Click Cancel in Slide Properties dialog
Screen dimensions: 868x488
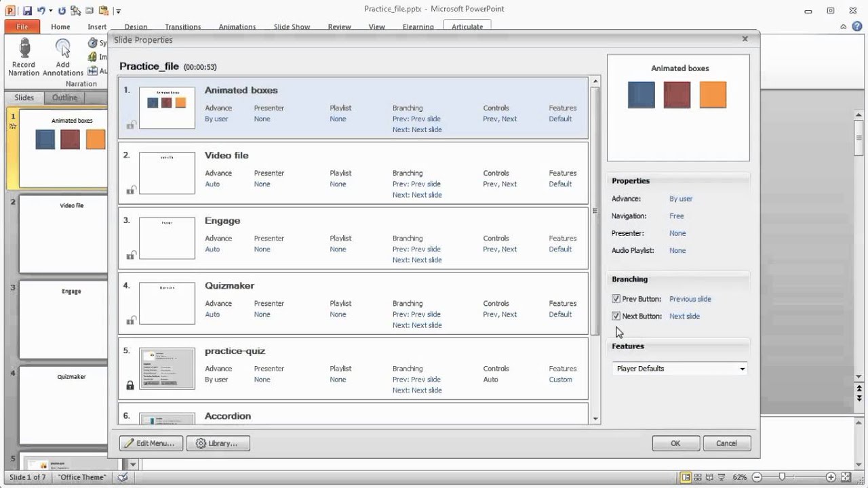click(726, 443)
